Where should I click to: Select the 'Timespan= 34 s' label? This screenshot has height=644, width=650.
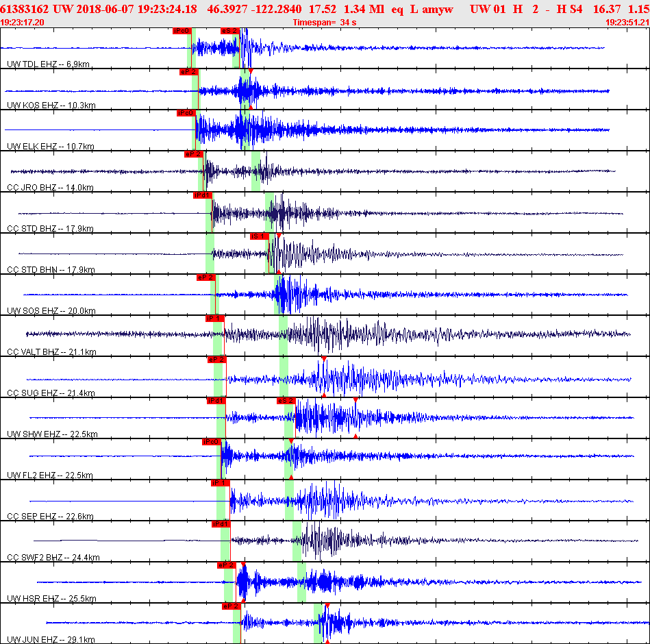click(325, 23)
